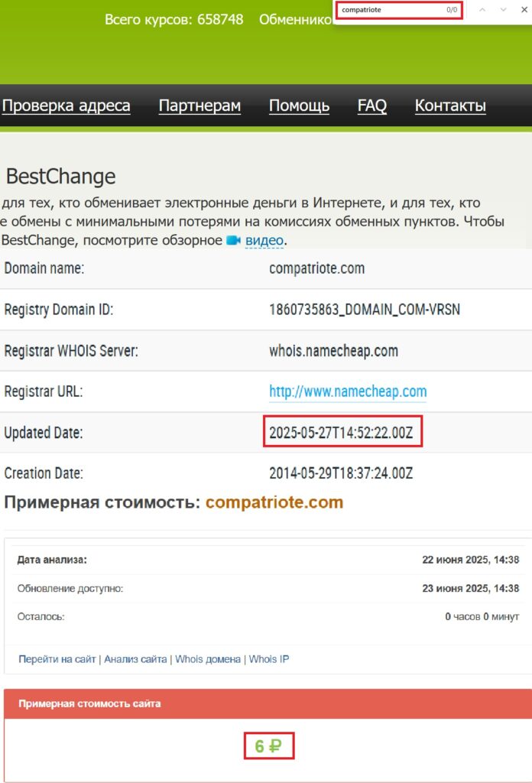Click the find next match arrow

[x=503, y=10]
